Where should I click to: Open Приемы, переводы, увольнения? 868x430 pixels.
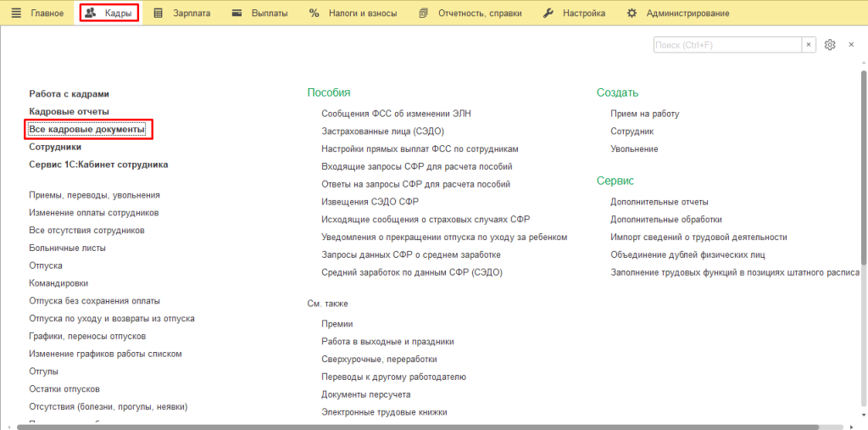click(95, 195)
